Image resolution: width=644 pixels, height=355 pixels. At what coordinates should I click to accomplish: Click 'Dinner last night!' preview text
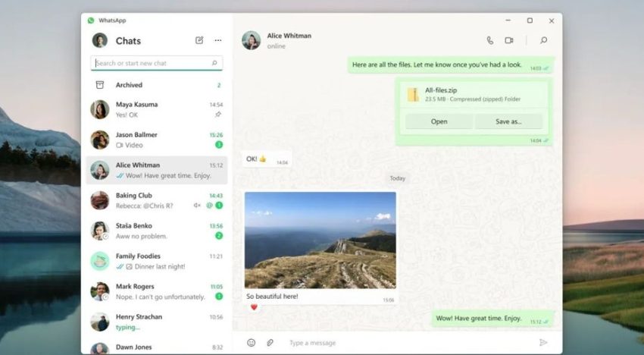(x=160, y=266)
